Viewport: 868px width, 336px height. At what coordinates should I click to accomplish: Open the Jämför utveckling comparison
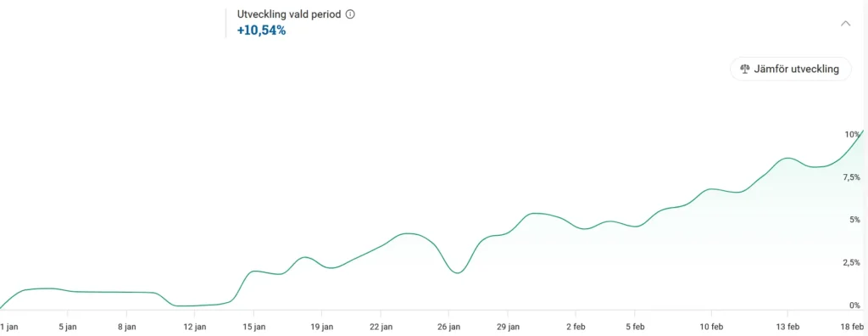pos(791,70)
